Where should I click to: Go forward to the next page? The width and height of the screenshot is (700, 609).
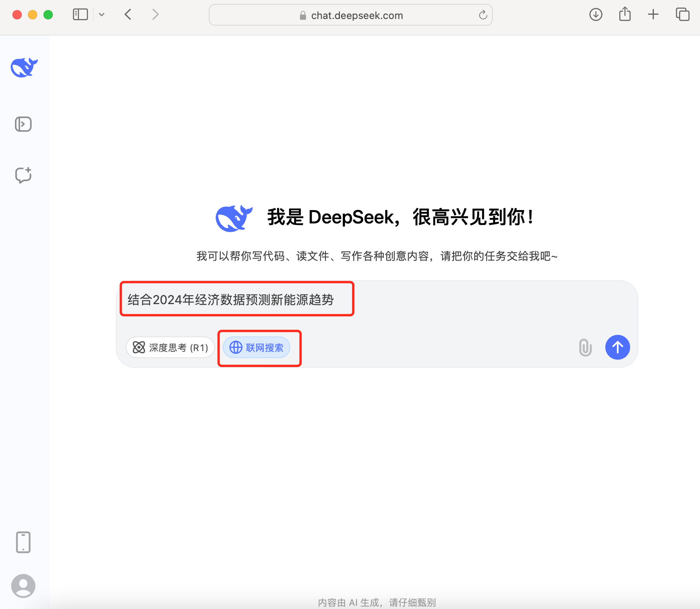(155, 15)
